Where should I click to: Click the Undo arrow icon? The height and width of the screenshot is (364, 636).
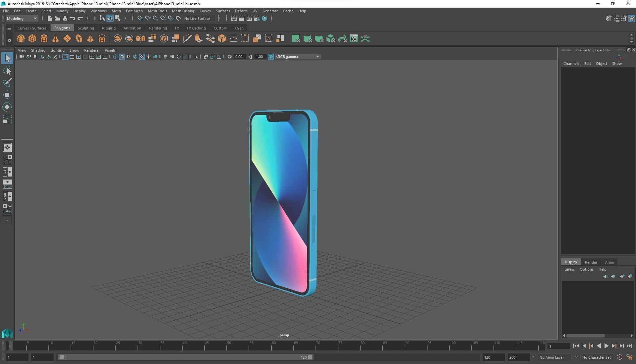coord(73,19)
